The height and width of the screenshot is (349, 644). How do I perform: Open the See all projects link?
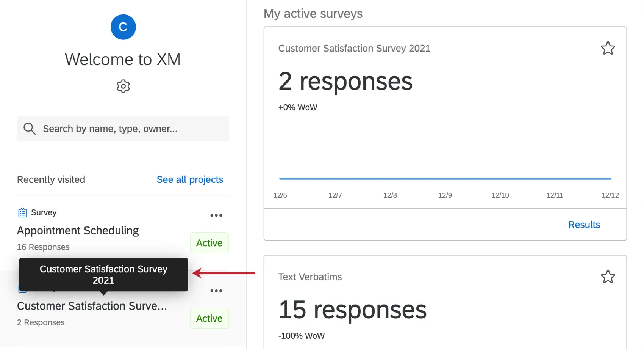coord(190,179)
